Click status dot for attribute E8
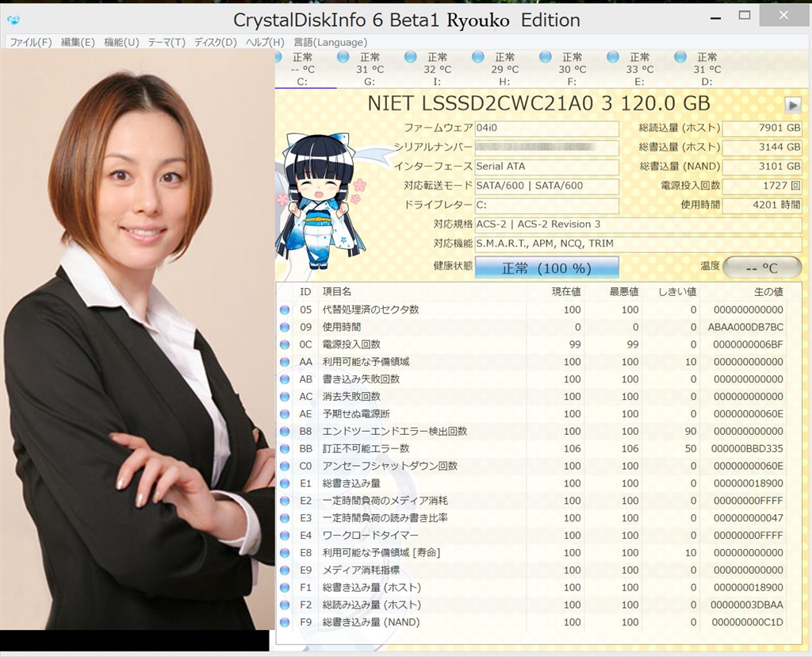The width and height of the screenshot is (812, 657). (285, 553)
